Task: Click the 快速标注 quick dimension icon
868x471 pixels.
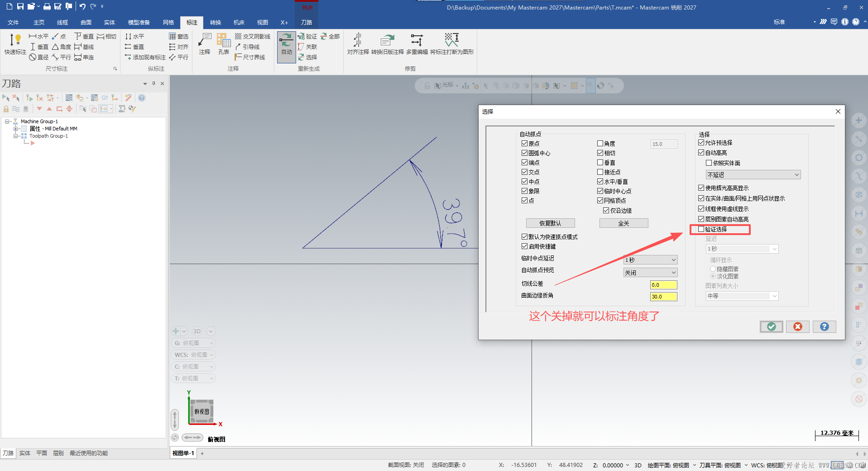Action: [15, 44]
